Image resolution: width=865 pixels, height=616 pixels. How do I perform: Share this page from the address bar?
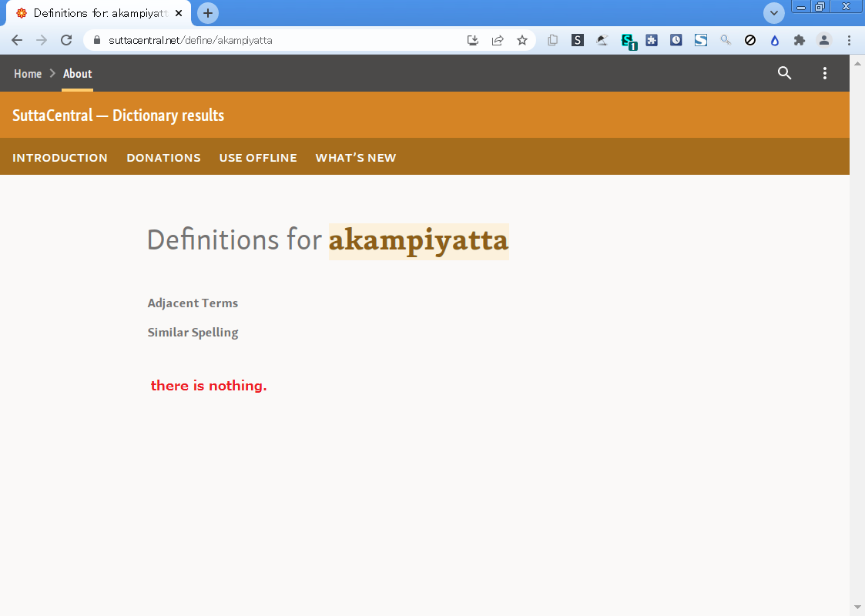498,40
